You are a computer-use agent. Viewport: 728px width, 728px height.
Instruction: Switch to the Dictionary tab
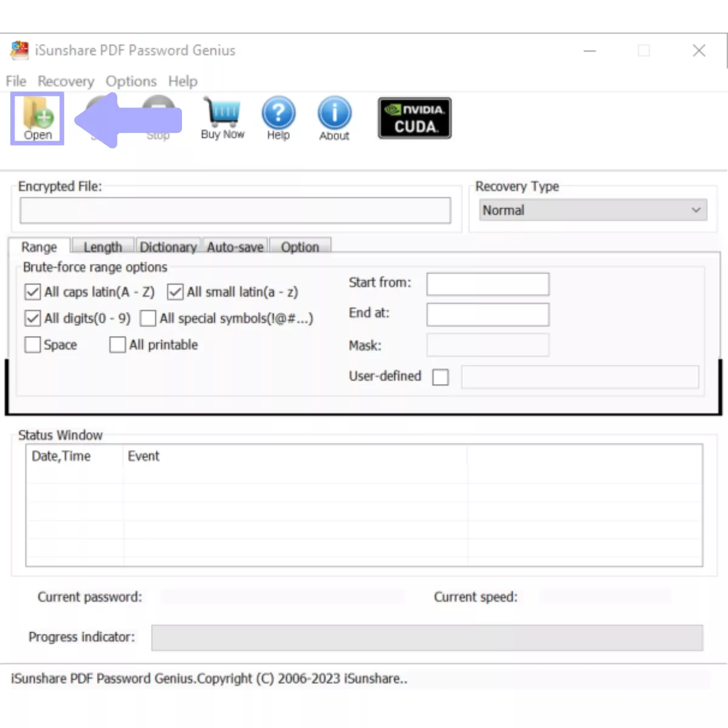[168, 247]
